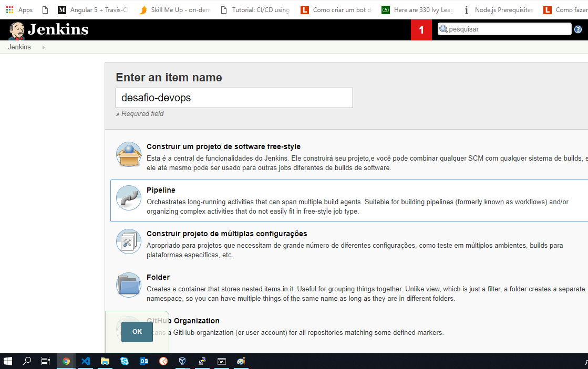
Task: Select the Folder item icon
Action: 129,285
